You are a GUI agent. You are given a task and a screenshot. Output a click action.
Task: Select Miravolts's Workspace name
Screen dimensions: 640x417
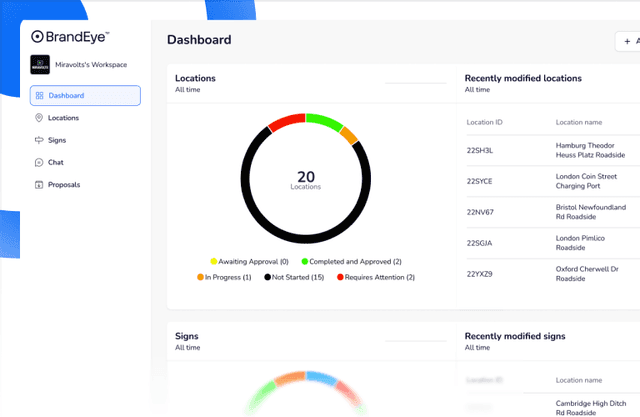91,64
